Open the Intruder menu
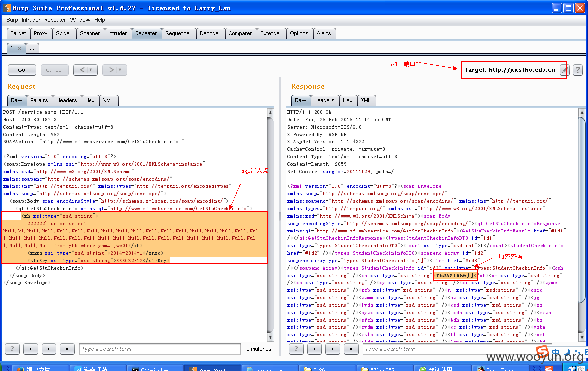588x371 pixels. [31, 20]
